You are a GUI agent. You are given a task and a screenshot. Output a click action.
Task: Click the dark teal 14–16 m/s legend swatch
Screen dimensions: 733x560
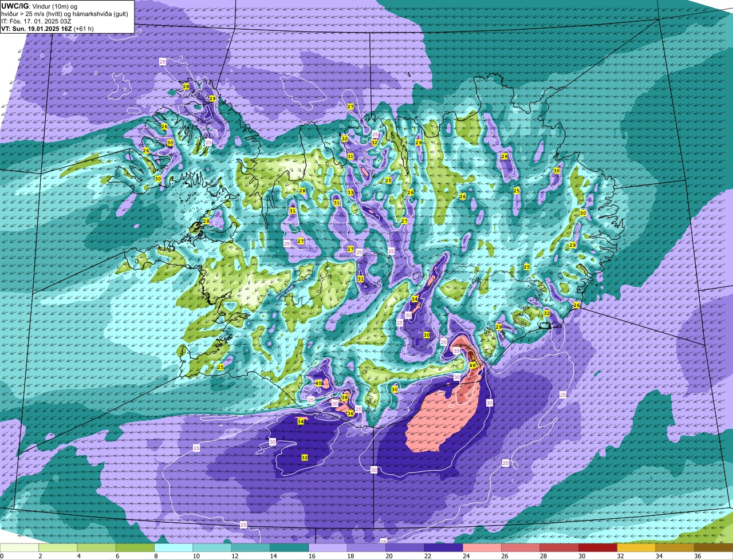click(289, 548)
